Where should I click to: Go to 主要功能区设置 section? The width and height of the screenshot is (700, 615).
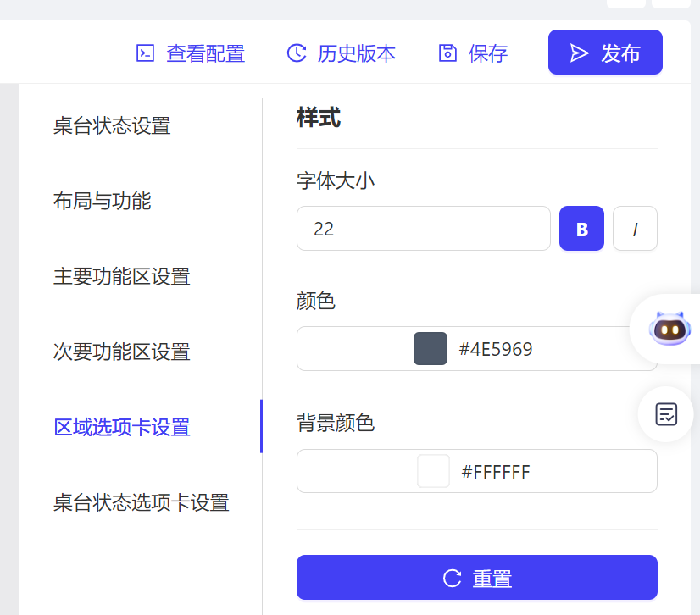121,276
